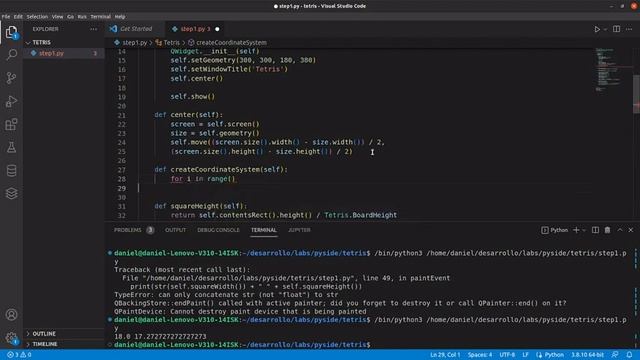
Task: Open the Accounts menu
Action: (11, 315)
